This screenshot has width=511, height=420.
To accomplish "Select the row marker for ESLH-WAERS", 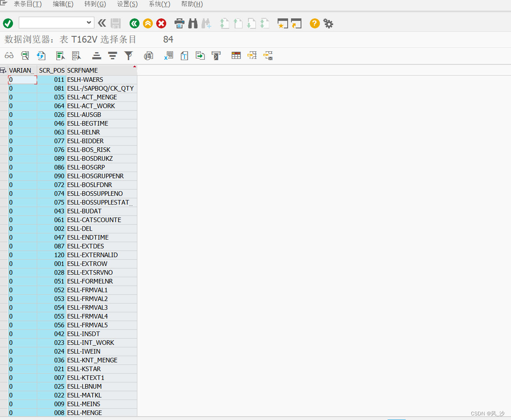I will pos(4,79).
